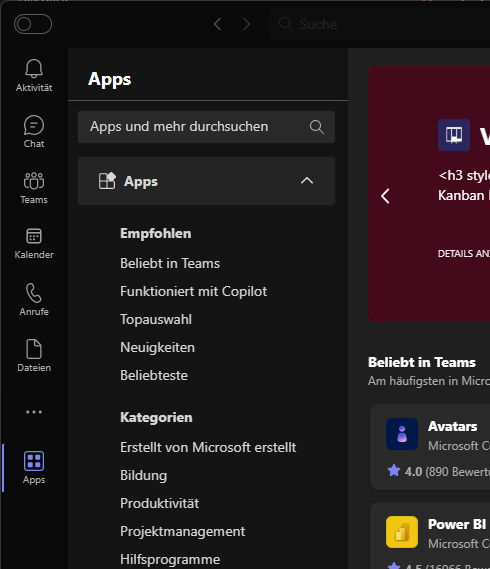This screenshot has width=490, height=569.
Task: Click the Power BI app icon
Action: (x=402, y=532)
